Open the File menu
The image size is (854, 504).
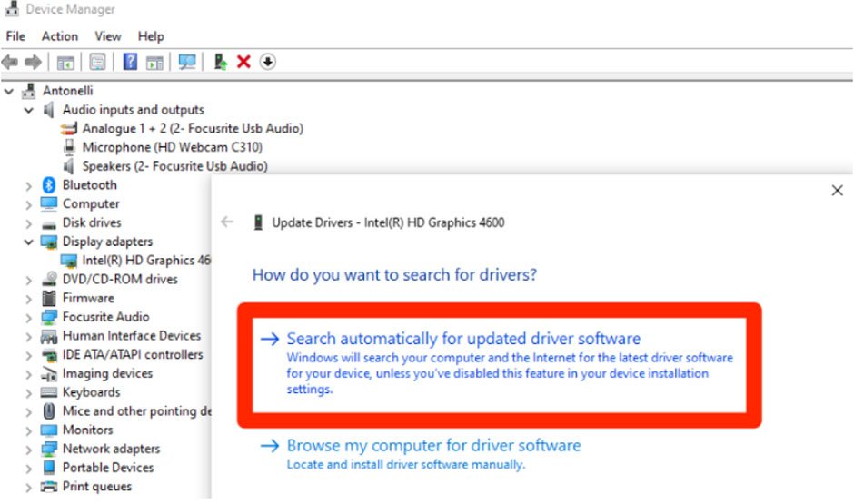pyautogui.click(x=15, y=36)
